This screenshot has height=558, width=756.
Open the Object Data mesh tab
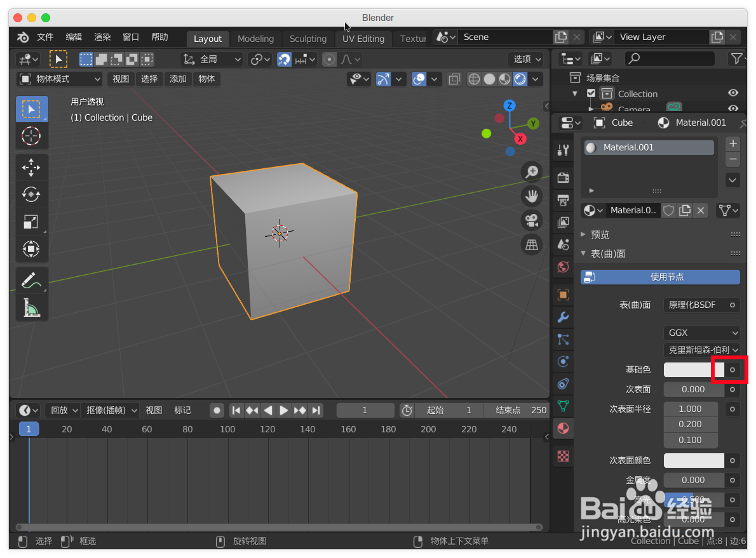(563, 406)
